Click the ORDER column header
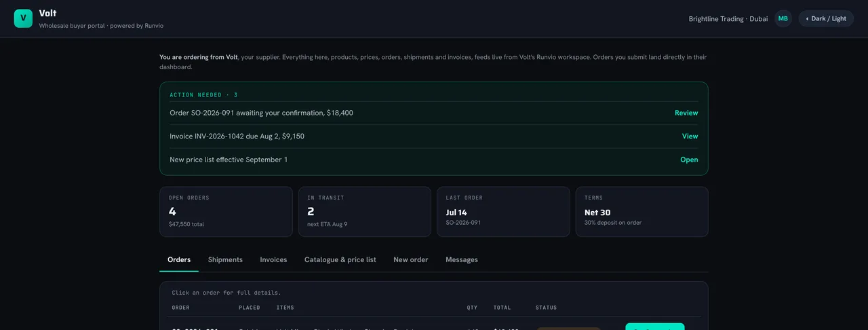Viewport: 868px width, 330px height. coord(181,308)
